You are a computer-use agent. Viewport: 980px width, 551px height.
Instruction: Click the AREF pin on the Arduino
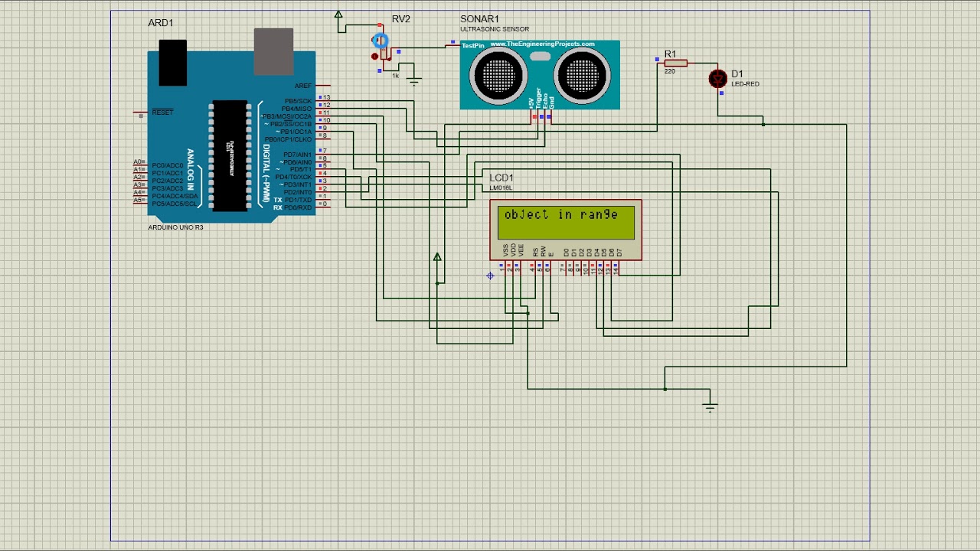[x=303, y=86]
